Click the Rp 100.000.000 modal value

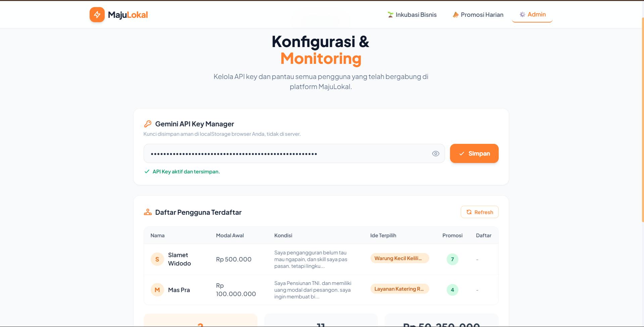click(x=236, y=290)
